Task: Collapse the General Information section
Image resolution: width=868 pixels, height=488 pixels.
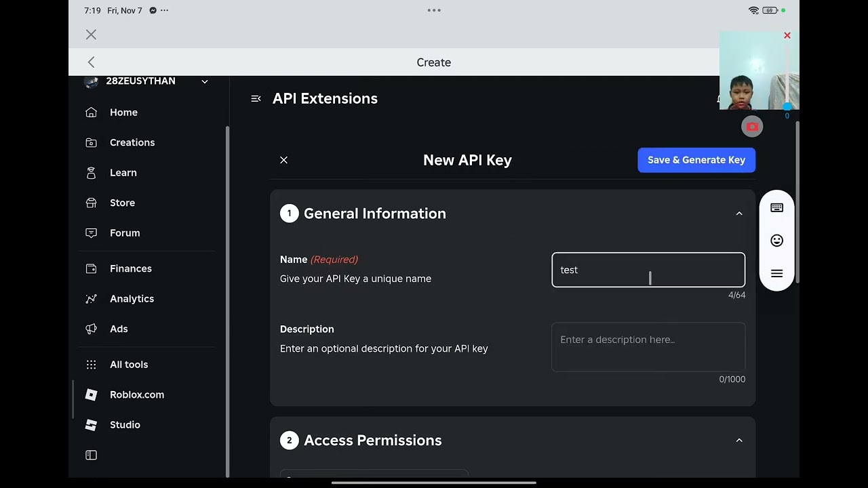Action: tap(739, 213)
